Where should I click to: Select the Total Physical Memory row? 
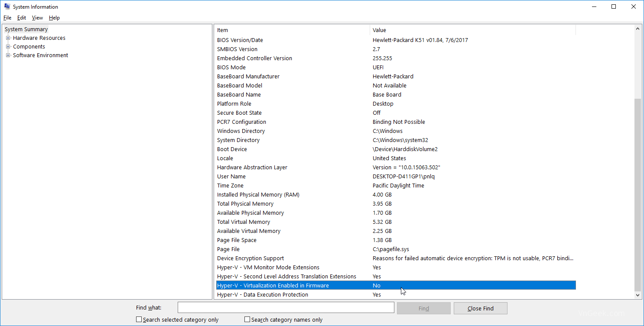396,204
